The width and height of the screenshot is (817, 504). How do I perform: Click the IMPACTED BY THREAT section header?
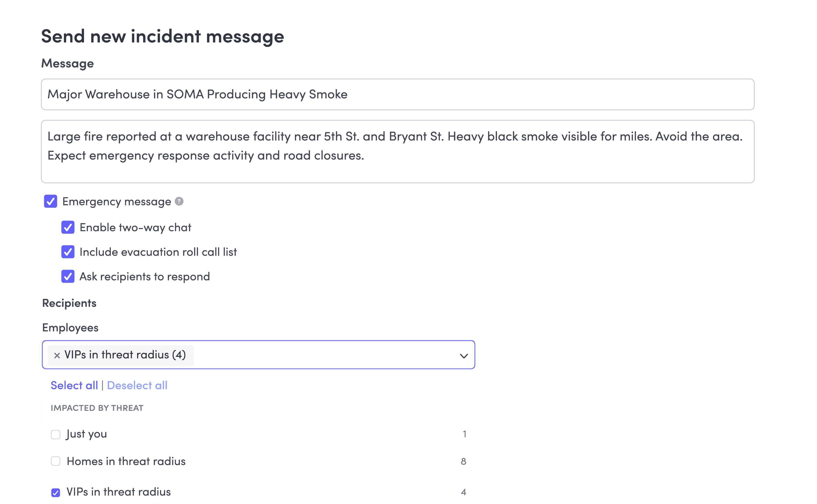97,408
